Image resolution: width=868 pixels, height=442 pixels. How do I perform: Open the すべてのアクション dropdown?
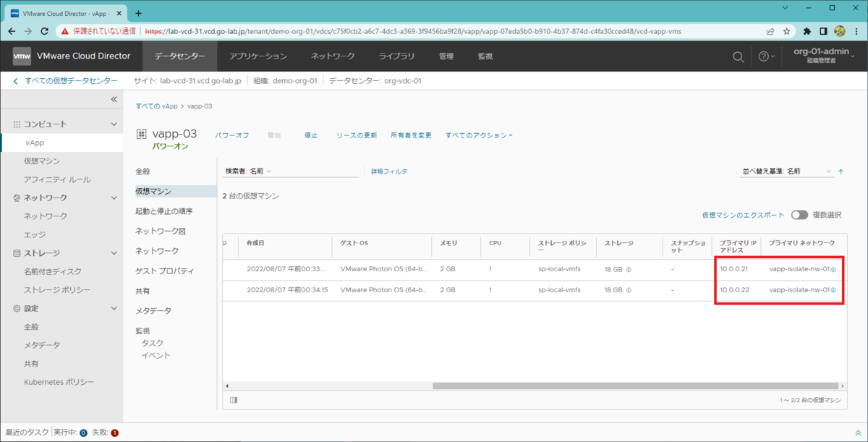[x=479, y=135]
